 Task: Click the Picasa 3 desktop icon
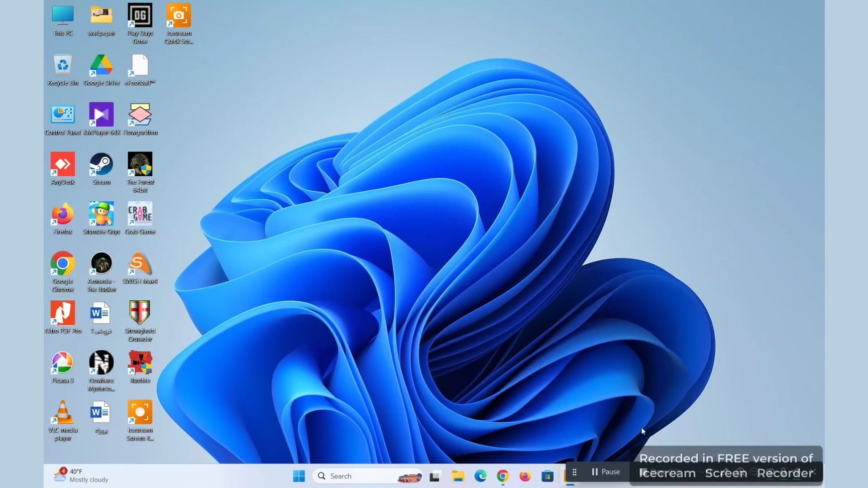[x=62, y=363]
